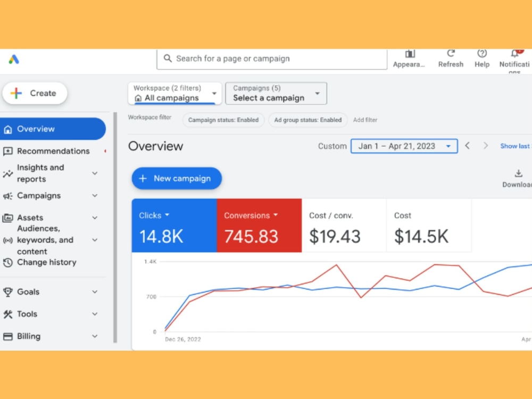Click Campaign status: Enabled filter chip
Screen dimensions: 532x399
[223, 120]
